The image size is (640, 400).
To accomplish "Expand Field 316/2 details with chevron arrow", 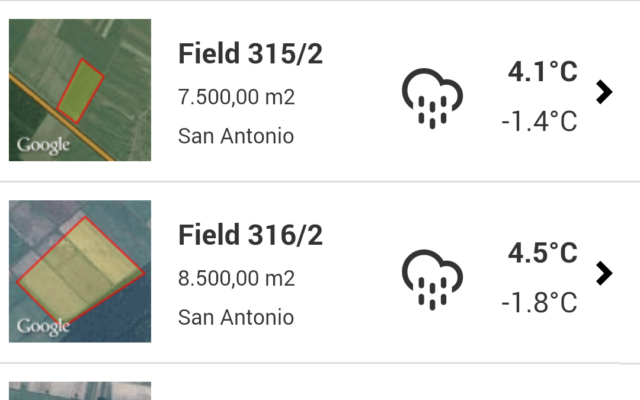I will click(604, 273).
